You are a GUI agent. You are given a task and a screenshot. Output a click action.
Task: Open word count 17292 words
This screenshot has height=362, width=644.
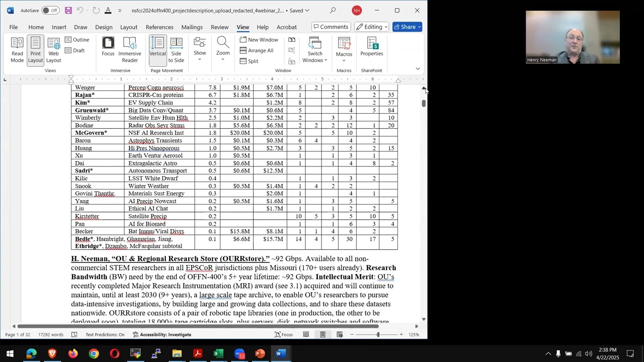click(51, 335)
